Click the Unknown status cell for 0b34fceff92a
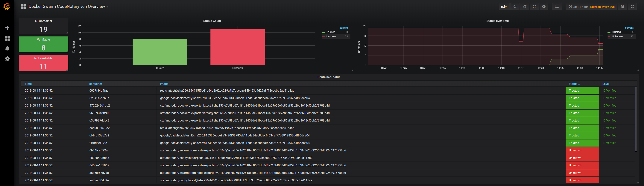This screenshot has height=186, width=644. [582, 150]
